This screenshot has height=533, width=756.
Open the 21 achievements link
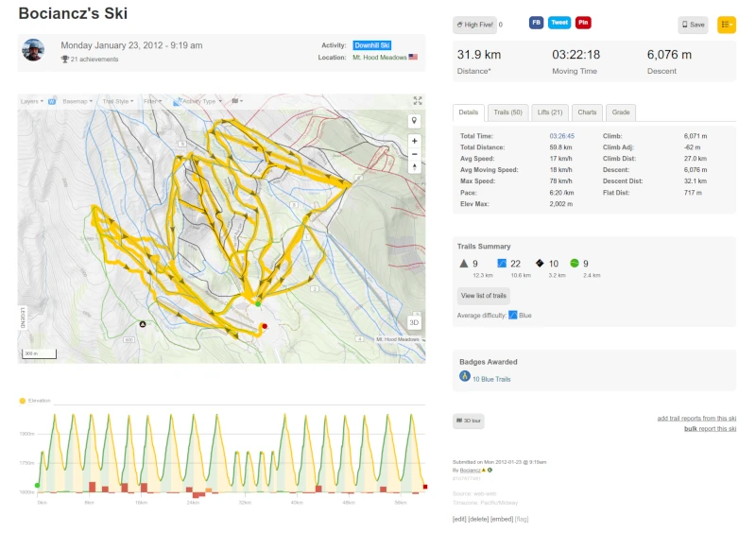[x=94, y=60]
